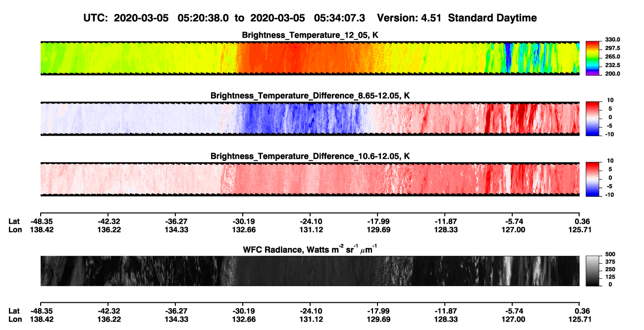Click the Lon label on the axis above WFC panel

click(15, 230)
